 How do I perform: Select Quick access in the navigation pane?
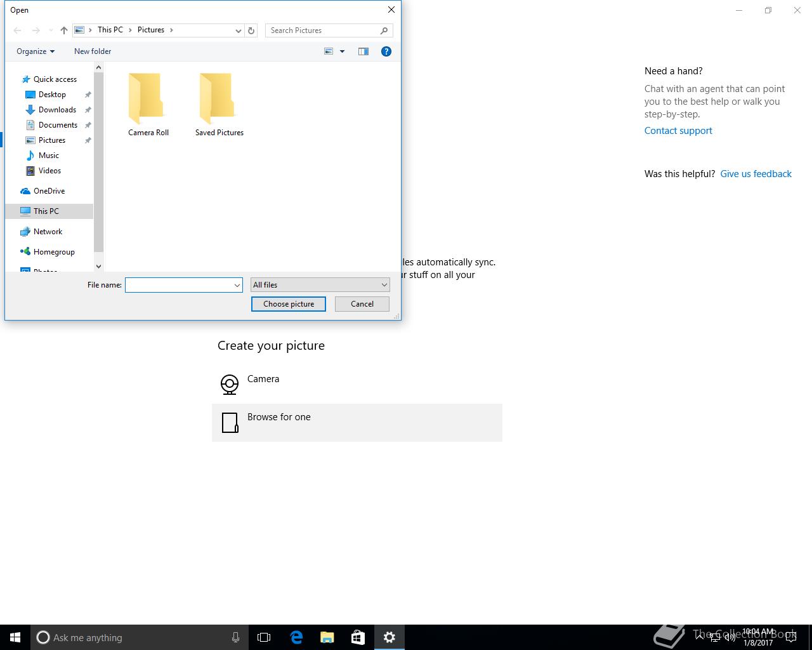pyautogui.click(x=49, y=79)
